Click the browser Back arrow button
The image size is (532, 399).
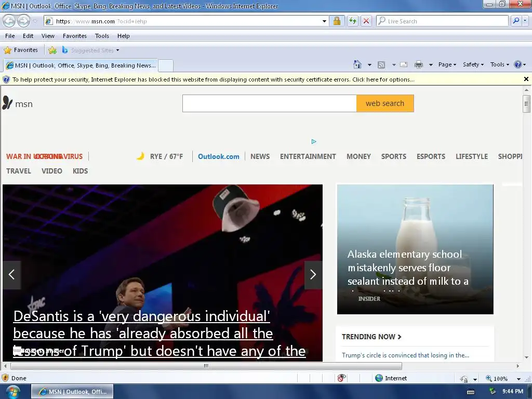click(x=9, y=21)
